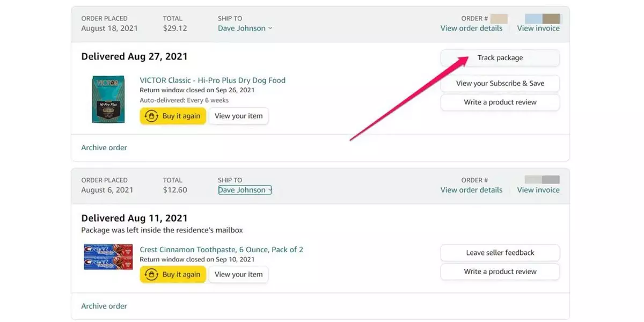644x322 pixels.
Task: Click Track package for the dog food order
Action: pyautogui.click(x=500, y=57)
